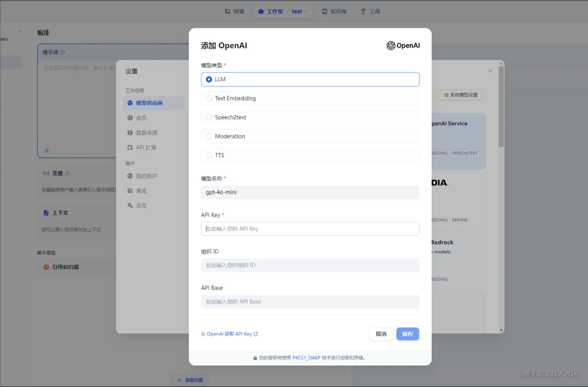Open the 从 OpenAI 获取 API Key link

tap(230, 334)
